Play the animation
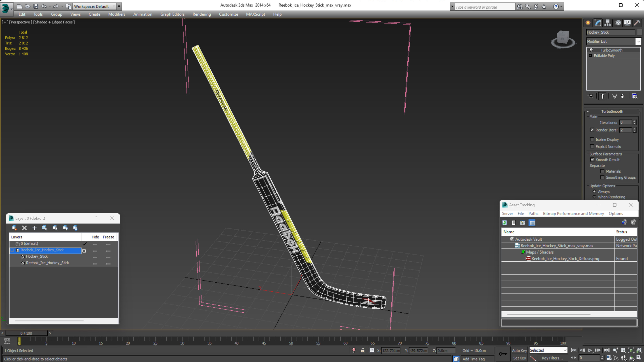Image resolution: width=644 pixels, height=362 pixels. click(590, 350)
